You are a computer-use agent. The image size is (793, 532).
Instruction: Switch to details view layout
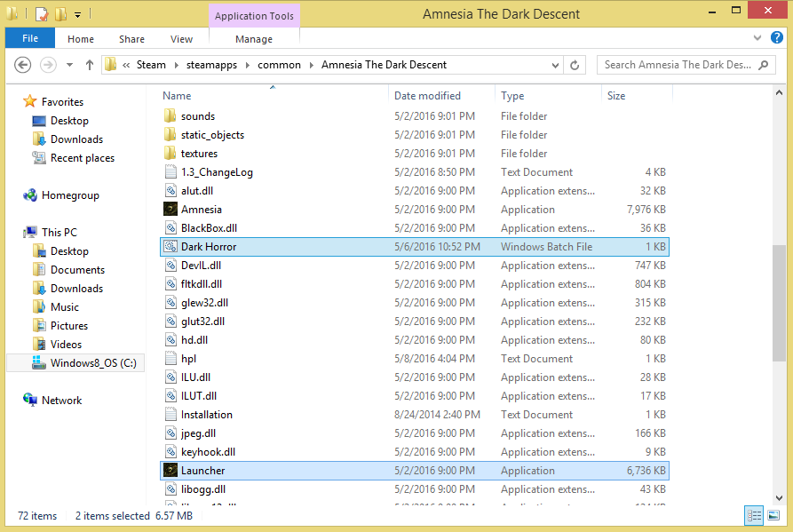[x=754, y=515]
